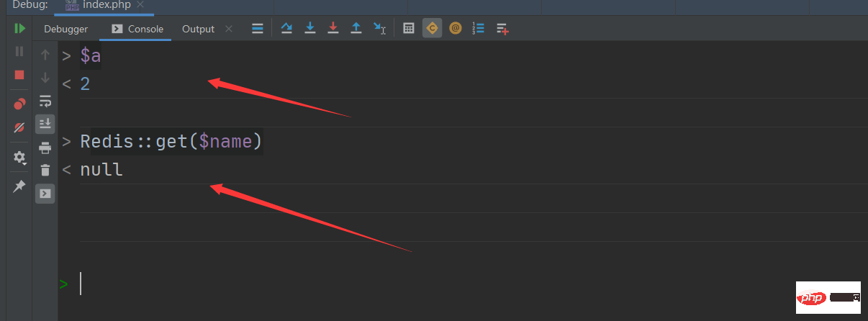The image size is (868, 321).
Task: Click the Debug: panel label
Action: (x=30, y=5)
